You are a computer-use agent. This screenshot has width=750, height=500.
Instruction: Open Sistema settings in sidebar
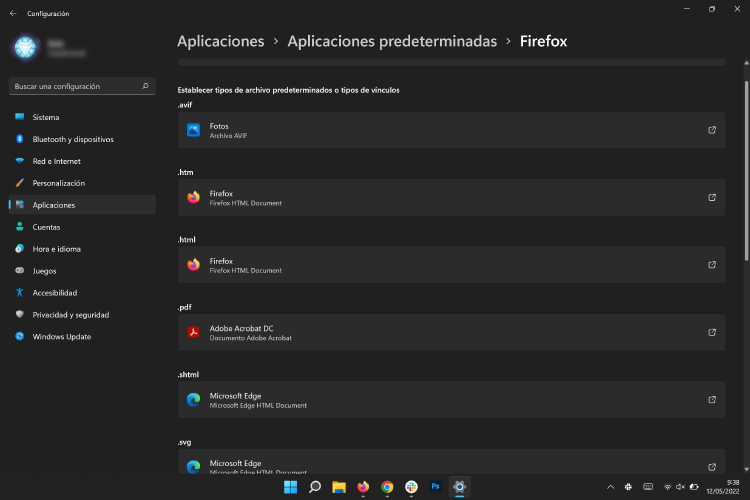[45, 117]
